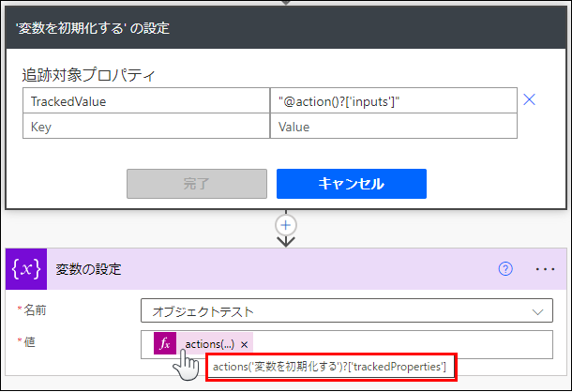The image size is (572, 392).
Task: Click the 完了 button
Action: [x=197, y=184]
